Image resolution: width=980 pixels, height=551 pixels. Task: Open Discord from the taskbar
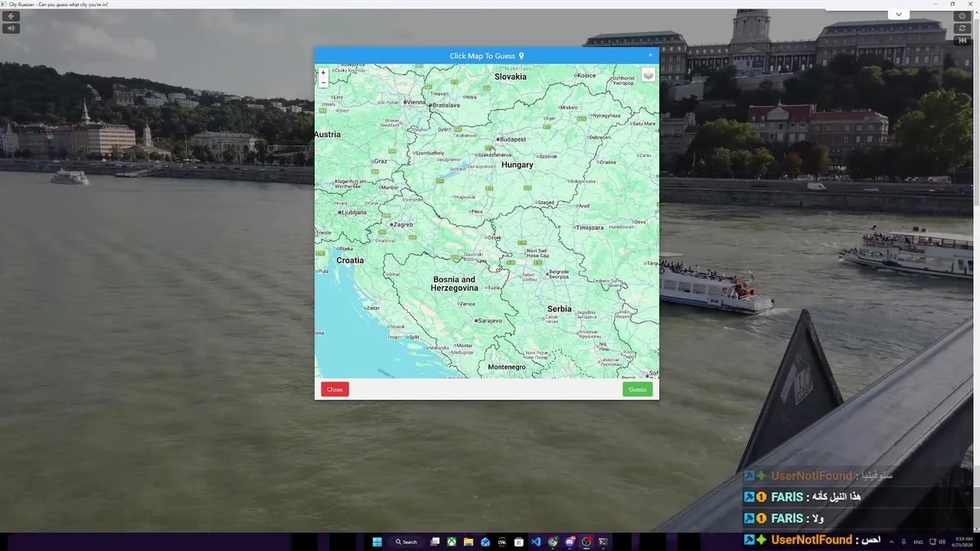click(x=570, y=542)
